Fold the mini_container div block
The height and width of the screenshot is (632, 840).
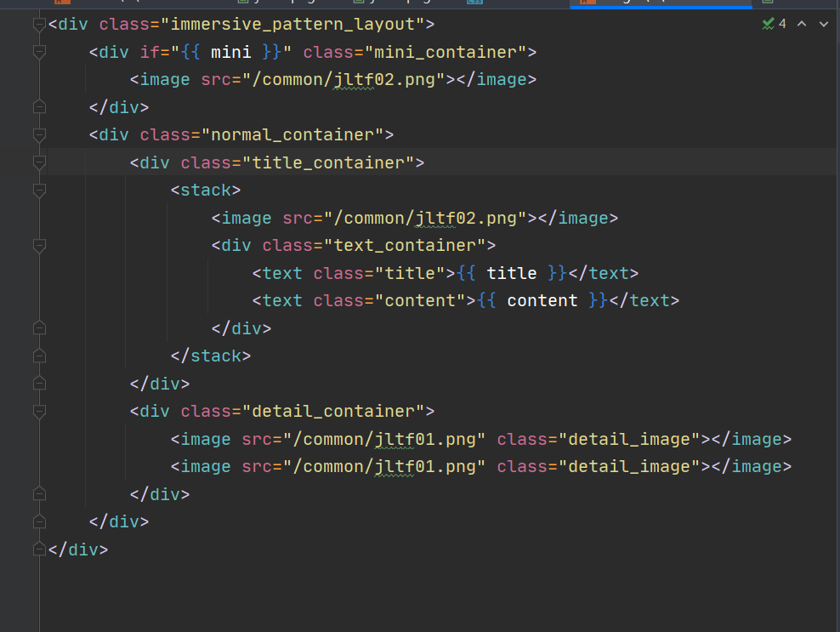pyautogui.click(x=38, y=53)
